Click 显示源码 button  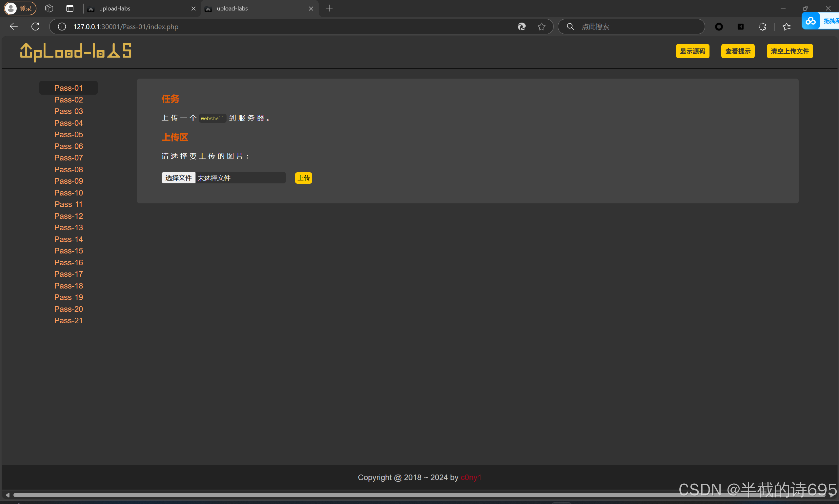pos(692,51)
